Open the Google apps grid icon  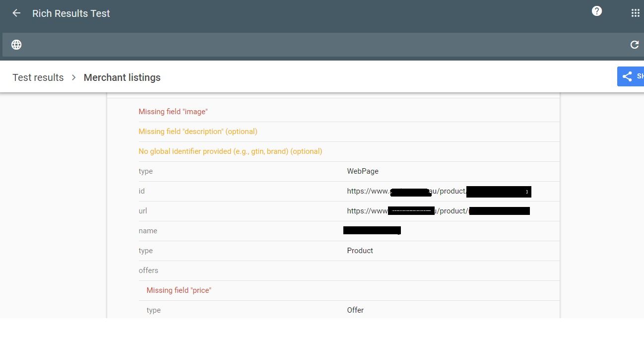pyautogui.click(x=635, y=13)
